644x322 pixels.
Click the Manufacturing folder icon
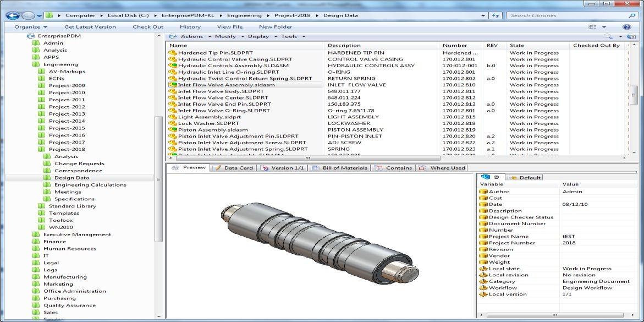click(x=36, y=277)
